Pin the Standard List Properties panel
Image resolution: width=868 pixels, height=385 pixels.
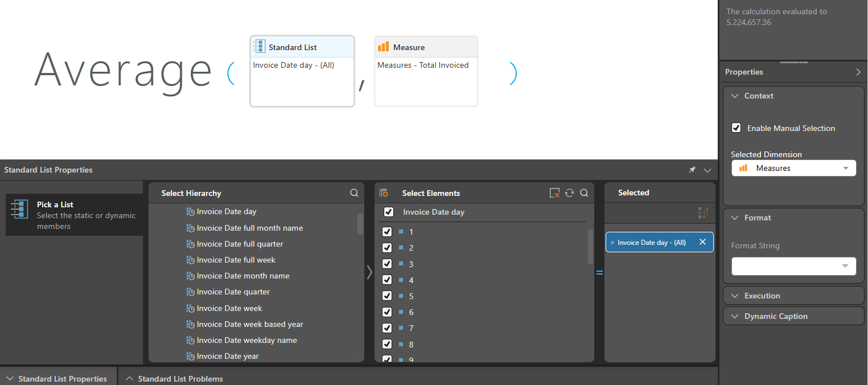(692, 170)
